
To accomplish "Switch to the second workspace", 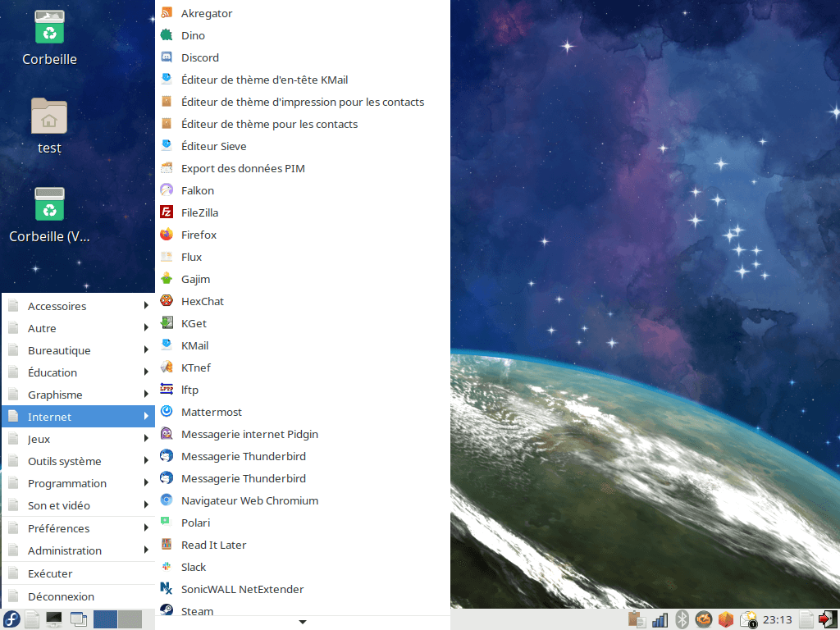I will click(130, 619).
